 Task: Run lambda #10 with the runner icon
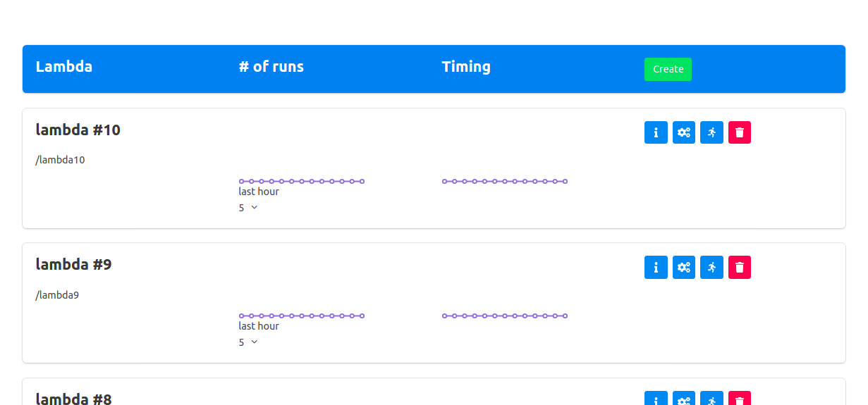click(x=711, y=132)
